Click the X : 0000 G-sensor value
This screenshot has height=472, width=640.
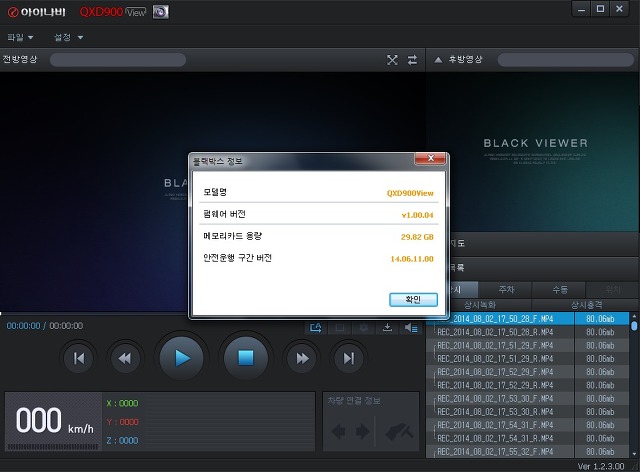tap(122, 403)
